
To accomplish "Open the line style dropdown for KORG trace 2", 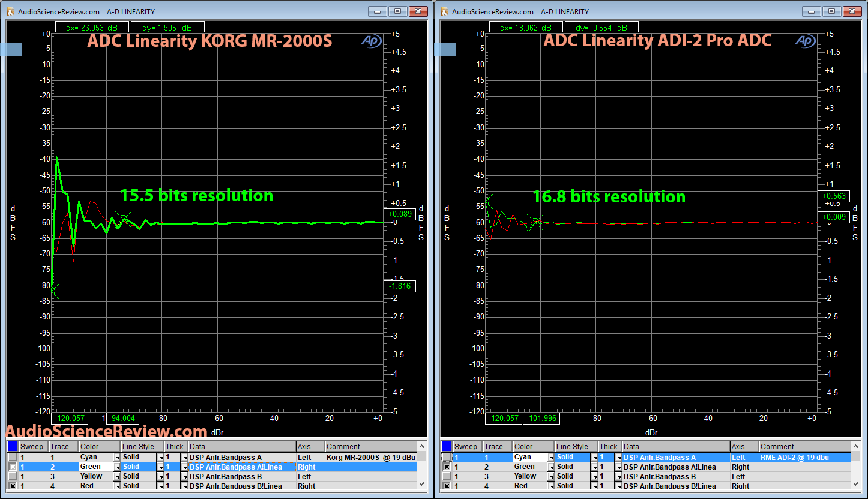I will [160, 467].
